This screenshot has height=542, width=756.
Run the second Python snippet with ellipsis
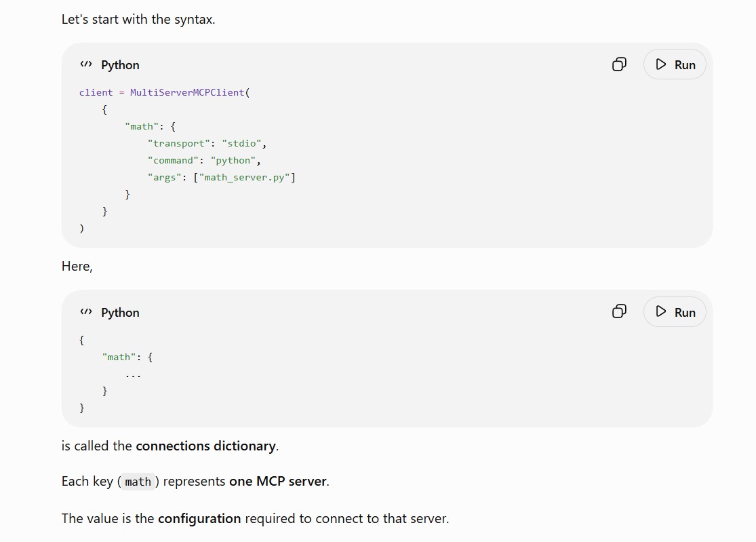tap(675, 311)
